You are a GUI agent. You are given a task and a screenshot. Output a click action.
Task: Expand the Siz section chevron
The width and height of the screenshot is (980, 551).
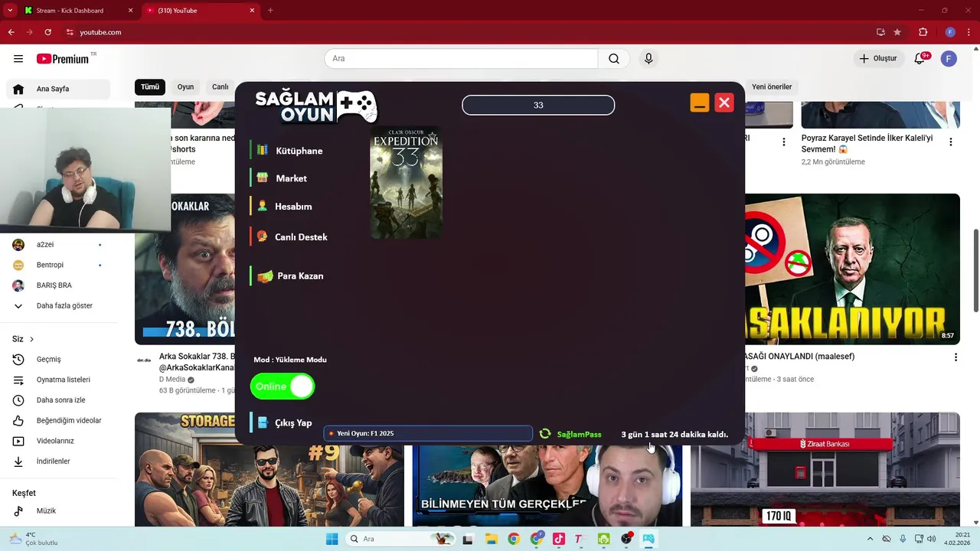click(x=31, y=339)
